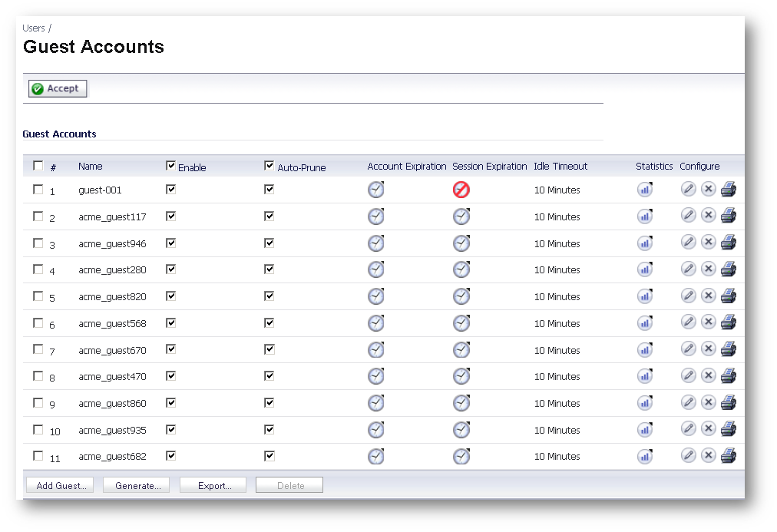Open statistics icon for acme_guest280

[645, 269]
